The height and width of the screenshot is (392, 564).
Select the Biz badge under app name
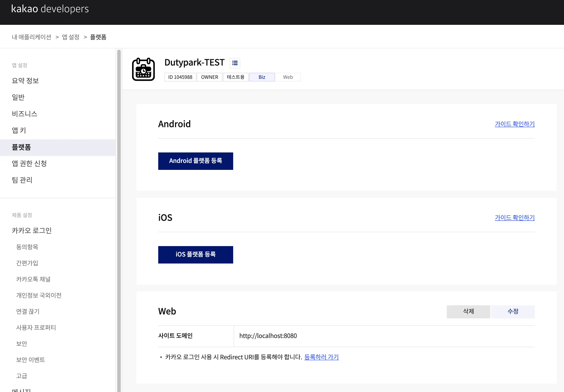pos(262,77)
